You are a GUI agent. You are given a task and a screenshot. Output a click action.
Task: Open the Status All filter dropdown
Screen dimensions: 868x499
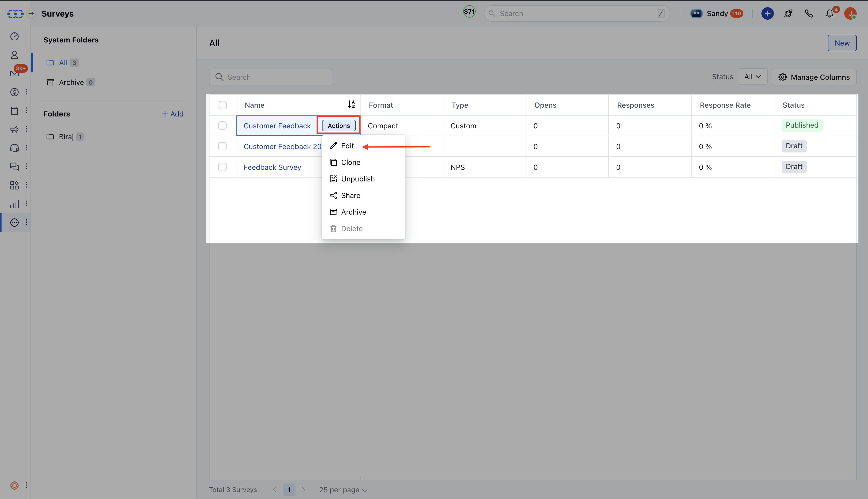752,76
